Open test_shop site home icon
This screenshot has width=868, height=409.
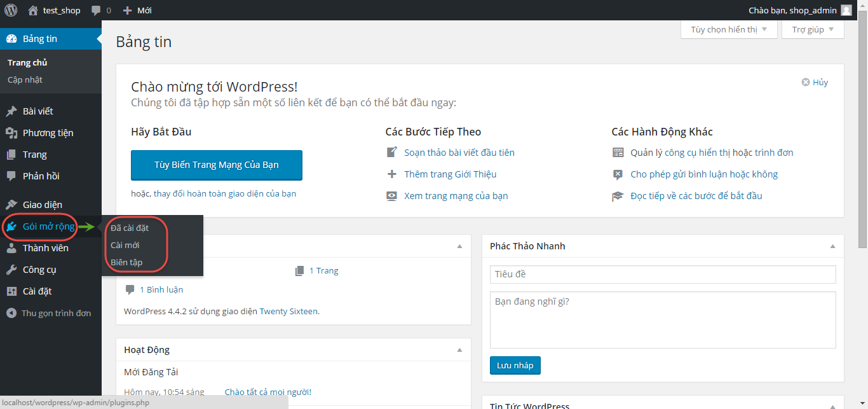coord(34,10)
